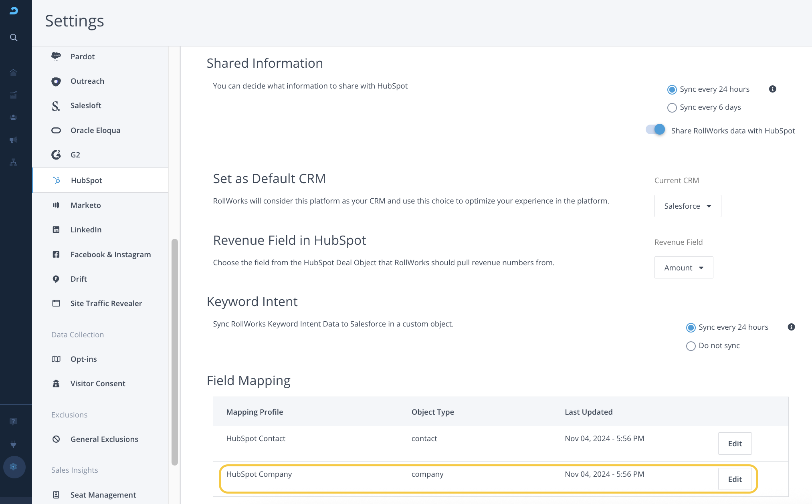
Task: Select Do not sync for Keyword Intent
Action: [691, 346]
